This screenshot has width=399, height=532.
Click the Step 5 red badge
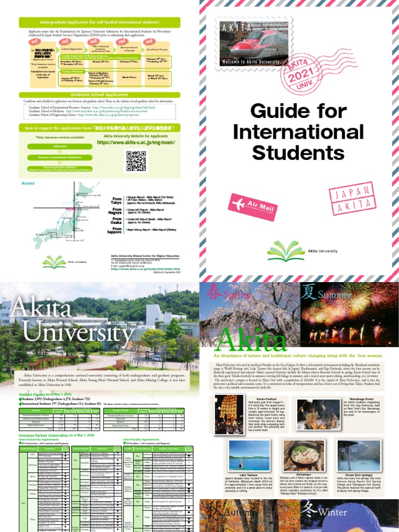[149, 42]
